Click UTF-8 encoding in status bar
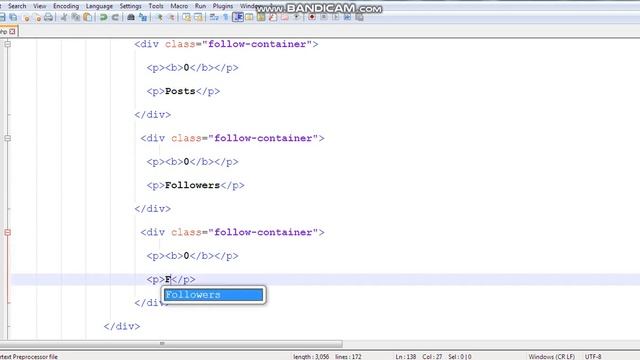 tap(593, 357)
